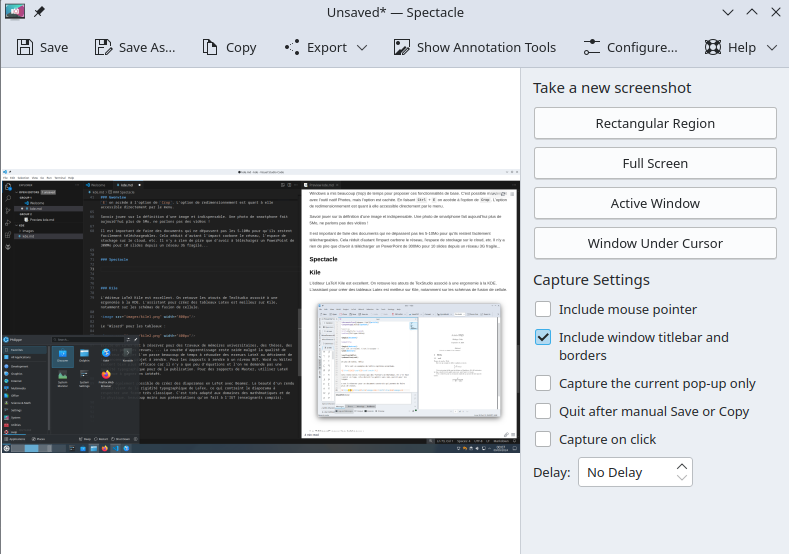Screen dimensions: 789x554
Task: Increase Delay using spinbox up arrow
Action: pyautogui.click(x=682, y=465)
